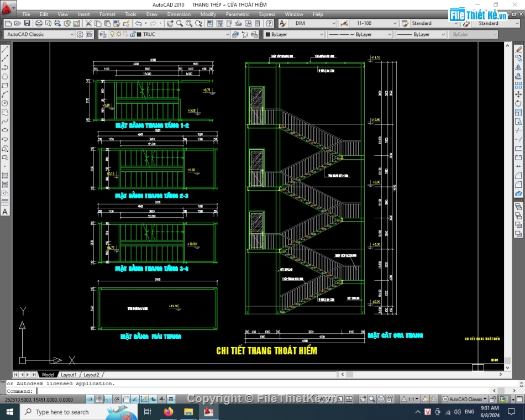Open the File menu
The height and width of the screenshot is (420, 525).
click(x=26, y=14)
